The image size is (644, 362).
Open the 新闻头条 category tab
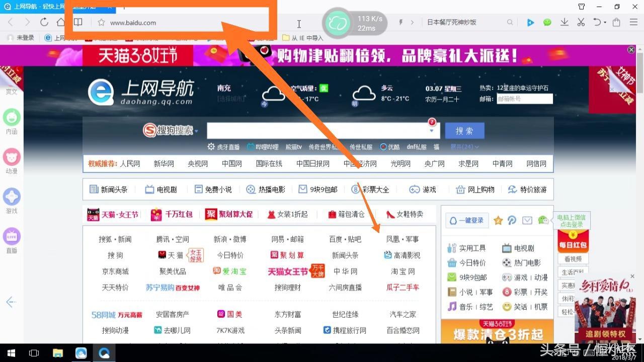pos(109,190)
